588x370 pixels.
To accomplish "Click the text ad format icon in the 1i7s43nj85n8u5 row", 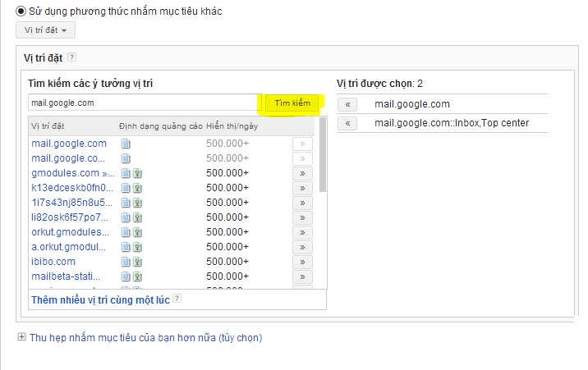I will click(126, 203).
